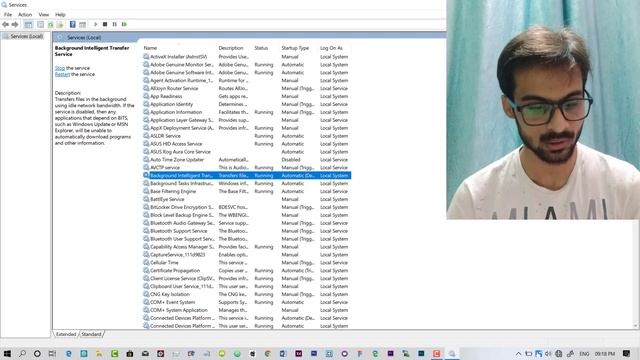
Task: Select the App Readiness service
Action: (247, 96)
